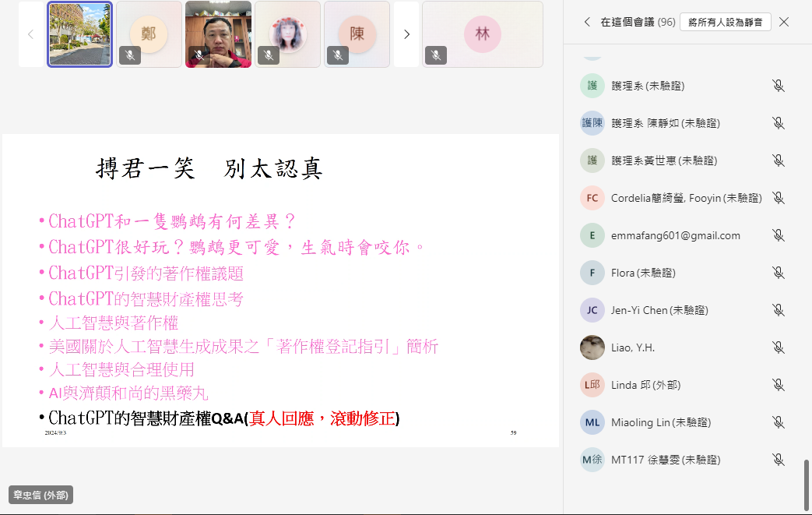Mute Linda 邱 microphone icon

[778, 385]
